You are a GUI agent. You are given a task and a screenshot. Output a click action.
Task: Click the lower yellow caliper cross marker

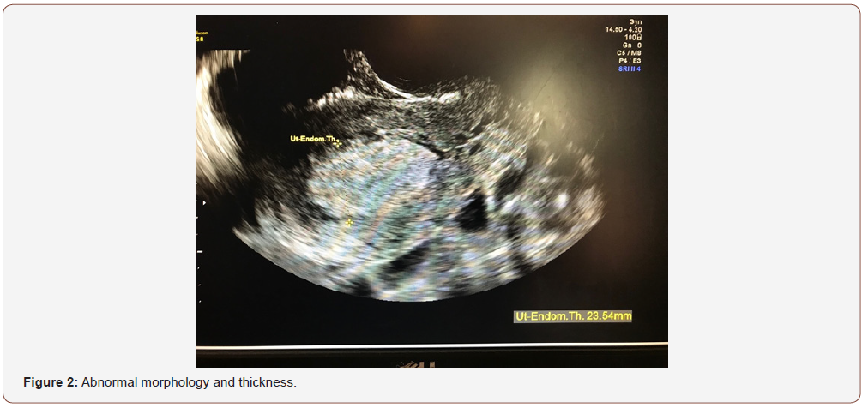[x=349, y=222]
